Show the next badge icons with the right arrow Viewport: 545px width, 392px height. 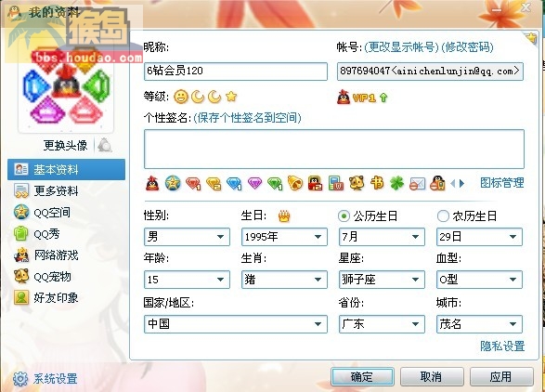(461, 183)
